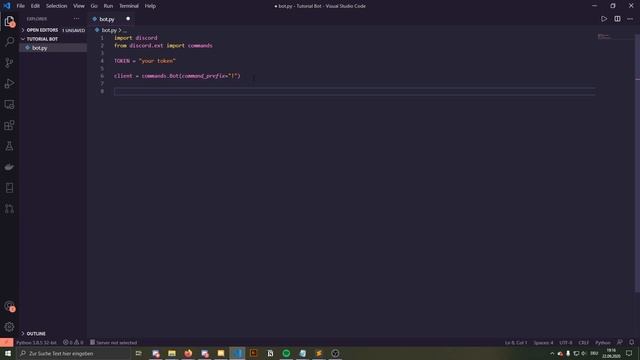Open the Run menu
Screen dimensions: 640x360
click(x=108, y=6)
